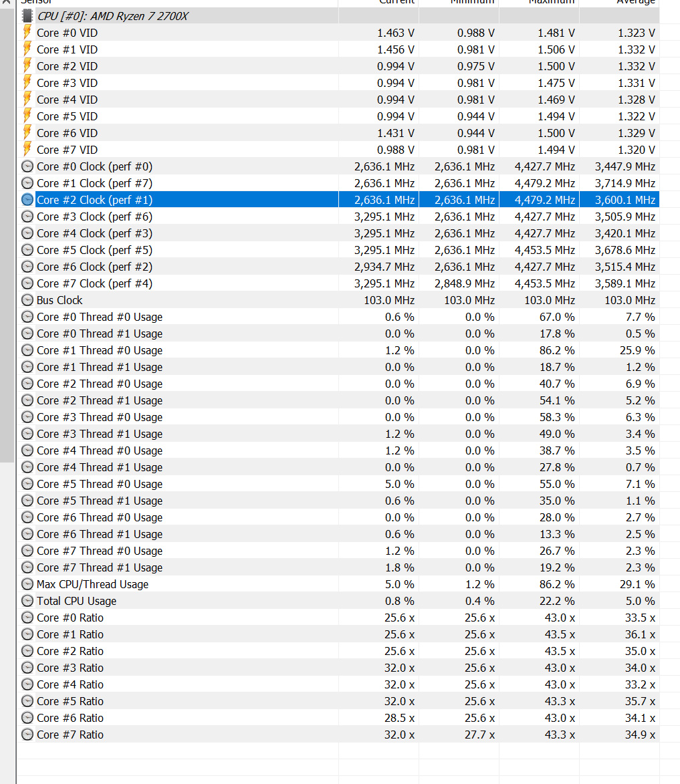
Task: Select the Core #4 Thread #0 Usage label
Action: (100, 450)
